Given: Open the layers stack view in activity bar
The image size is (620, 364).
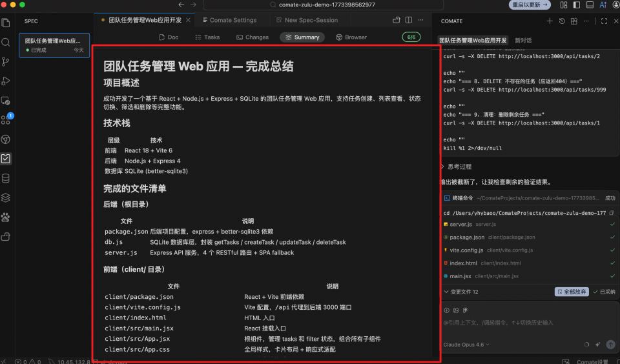Looking at the screenshot, I should [6, 197].
